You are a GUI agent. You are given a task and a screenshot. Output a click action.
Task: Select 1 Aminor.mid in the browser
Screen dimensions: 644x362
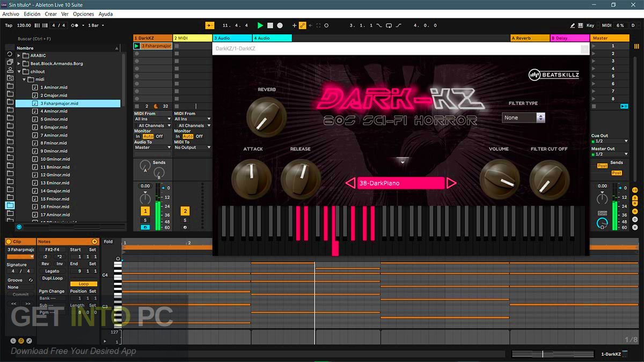[54, 87]
